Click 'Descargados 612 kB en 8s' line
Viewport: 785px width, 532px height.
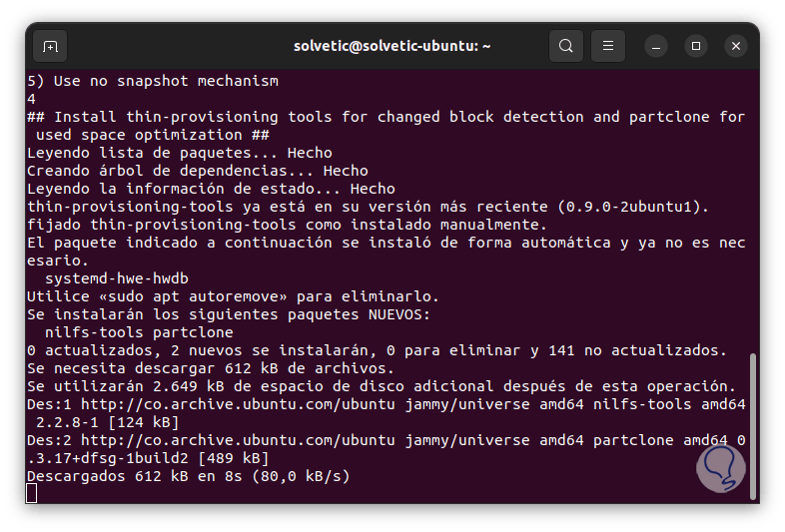click(x=188, y=476)
